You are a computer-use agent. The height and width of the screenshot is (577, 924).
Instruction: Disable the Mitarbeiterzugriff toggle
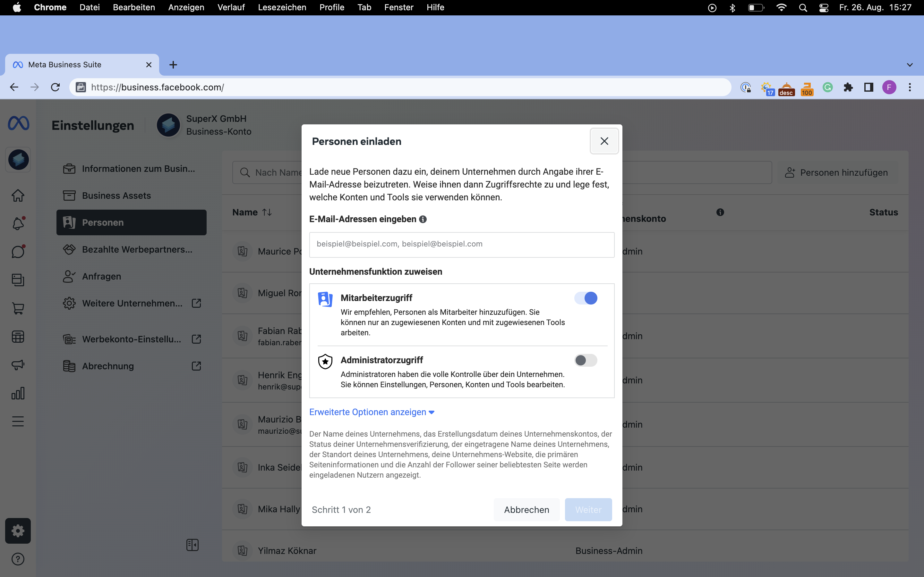tap(586, 298)
